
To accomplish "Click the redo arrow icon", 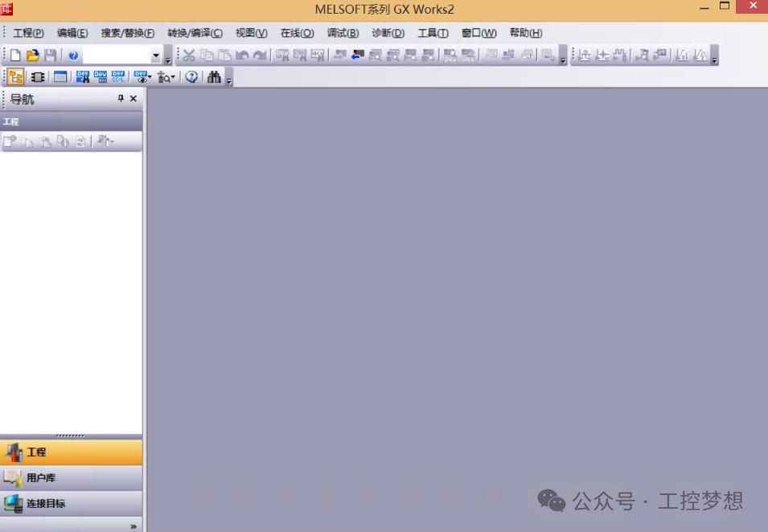I will click(x=260, y=55).
